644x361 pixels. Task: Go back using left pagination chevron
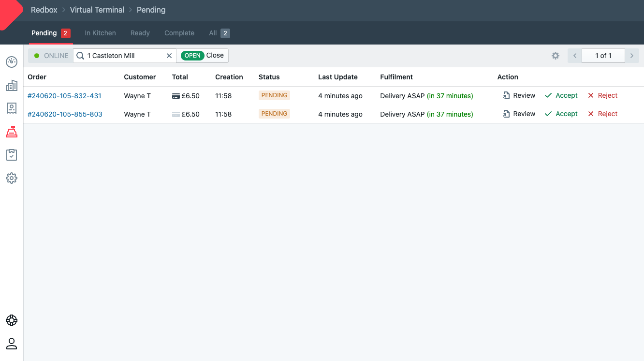tap(574, 55)
